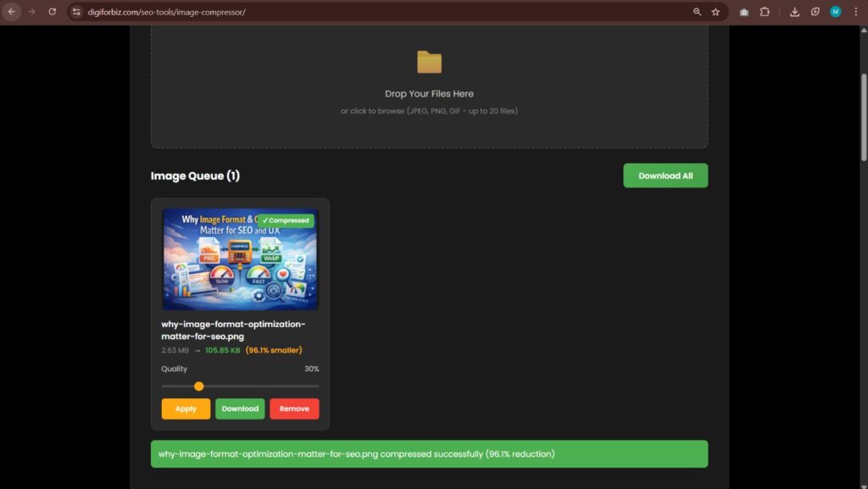
Task: Click the screen capture camera icon
Action: tap(744, 12)
